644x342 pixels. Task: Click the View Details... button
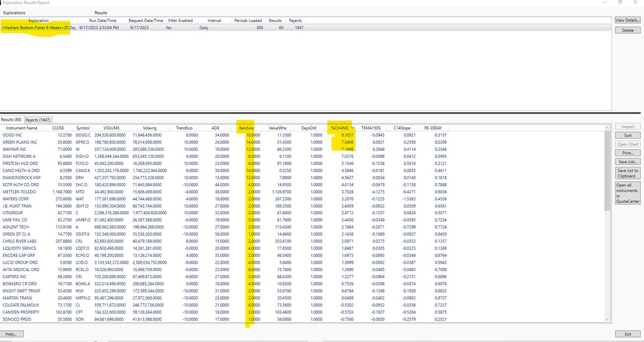tap(629, 20)
